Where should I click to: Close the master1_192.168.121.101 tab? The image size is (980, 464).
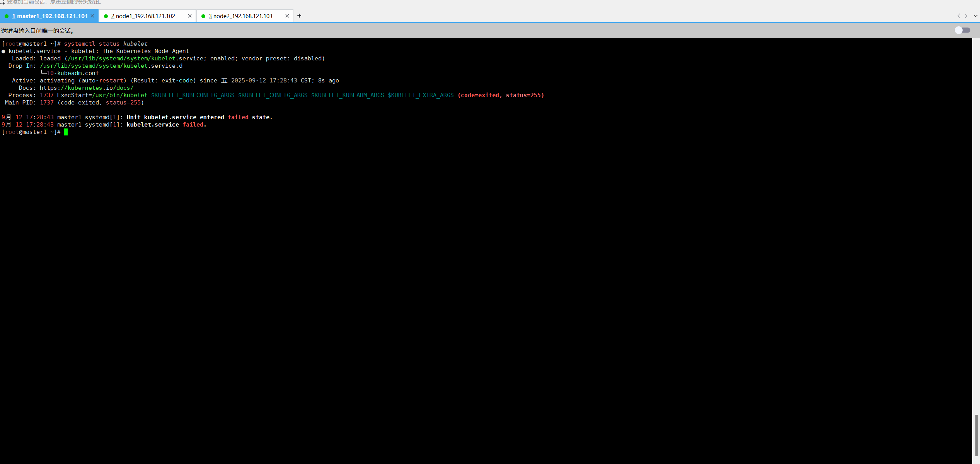click(x=92, y=16)
